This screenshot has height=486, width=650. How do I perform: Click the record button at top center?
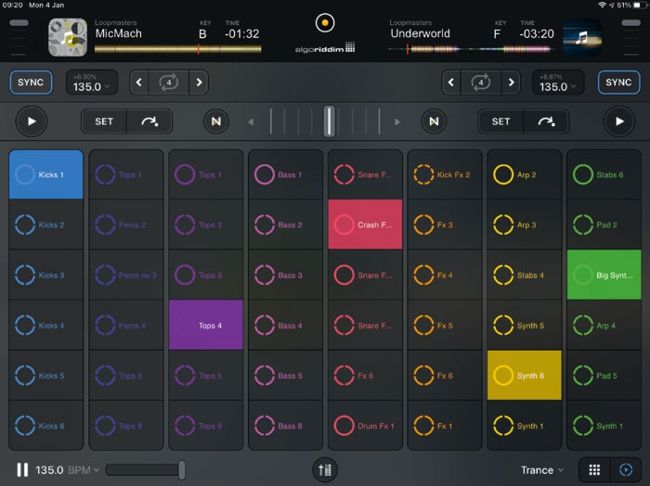tap(324, 22)
